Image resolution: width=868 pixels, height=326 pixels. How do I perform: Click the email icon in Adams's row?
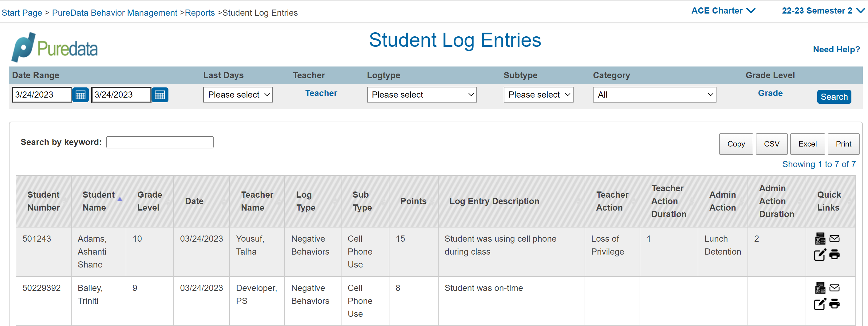(834, 239)
